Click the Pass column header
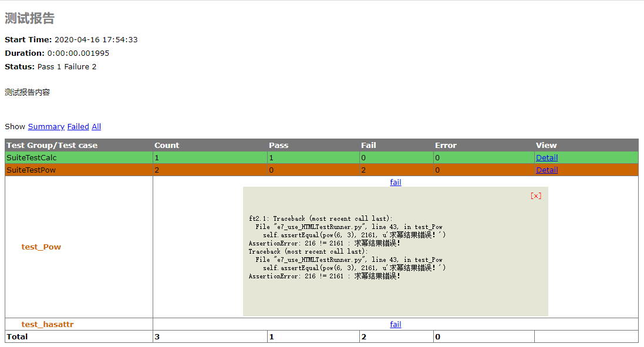 coord(278,146)
